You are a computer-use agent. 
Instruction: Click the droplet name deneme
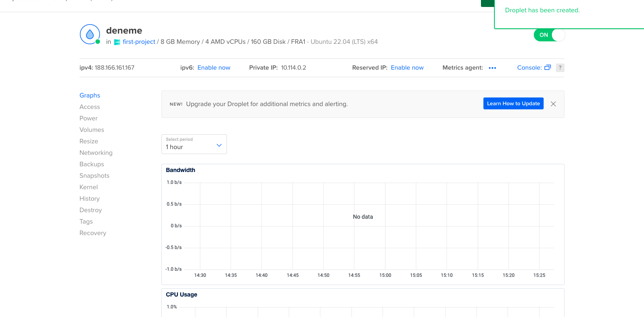(x=124, y=31)
